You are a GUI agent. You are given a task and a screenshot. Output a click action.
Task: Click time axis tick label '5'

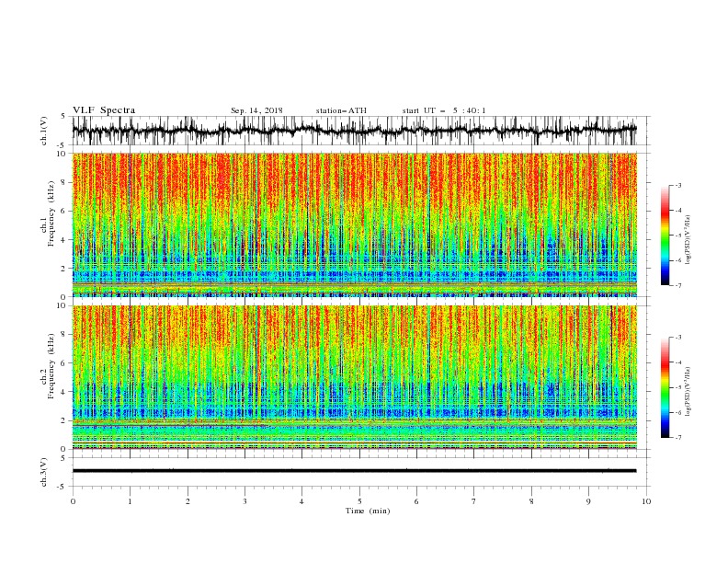(x=359, y=501)
